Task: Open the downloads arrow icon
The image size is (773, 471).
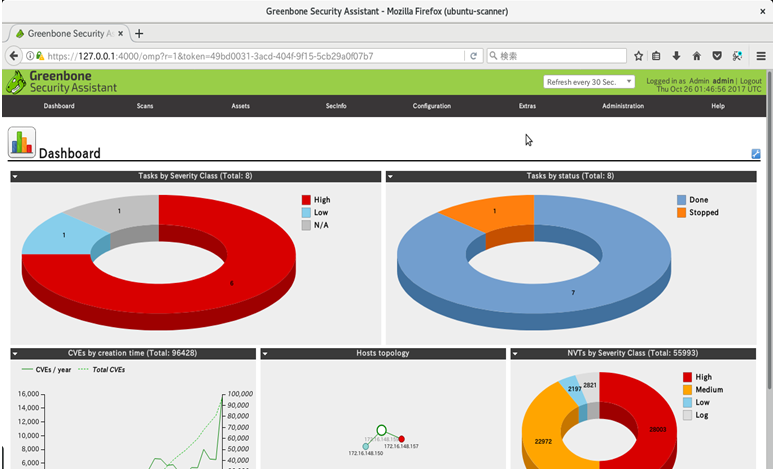Action: [676, 56]
